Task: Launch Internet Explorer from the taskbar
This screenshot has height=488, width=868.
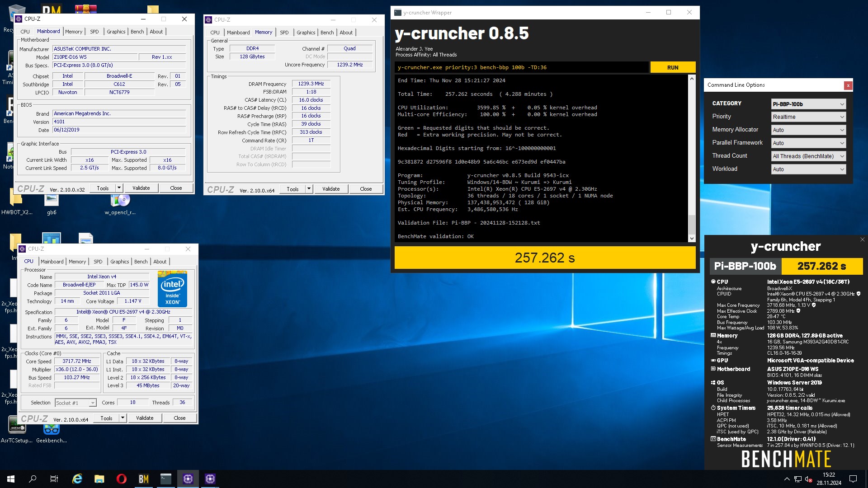Action: click(x=77, y=479)
